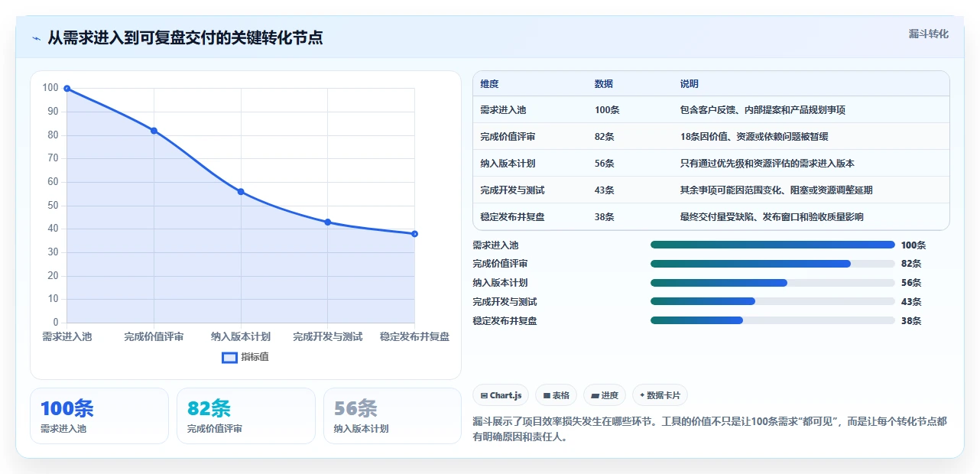Click table cell 只有通过优先级和资源评估的需求进入版本
Image resolution: width=980 pixels, height=474 pixels.
767,164
